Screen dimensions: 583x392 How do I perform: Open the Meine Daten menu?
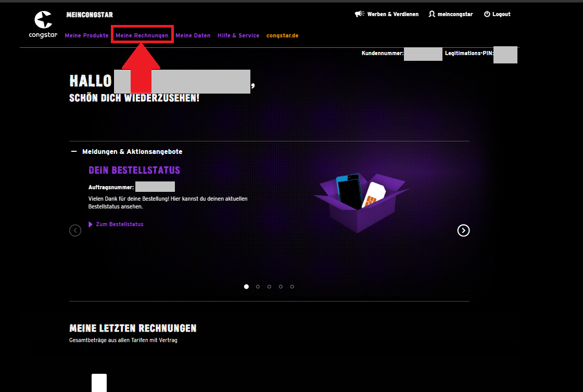(193, 36)
